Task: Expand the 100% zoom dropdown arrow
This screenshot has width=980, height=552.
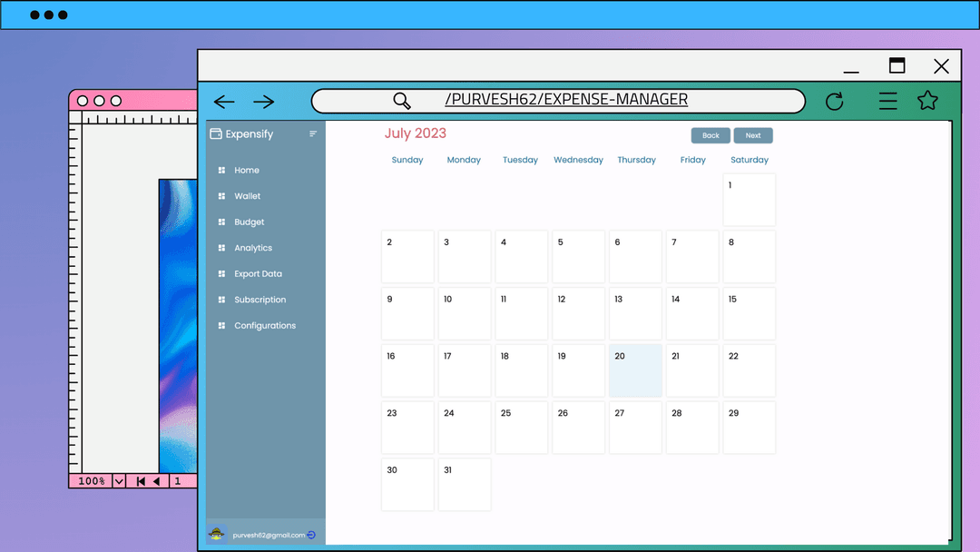Action: coord(119,481)
